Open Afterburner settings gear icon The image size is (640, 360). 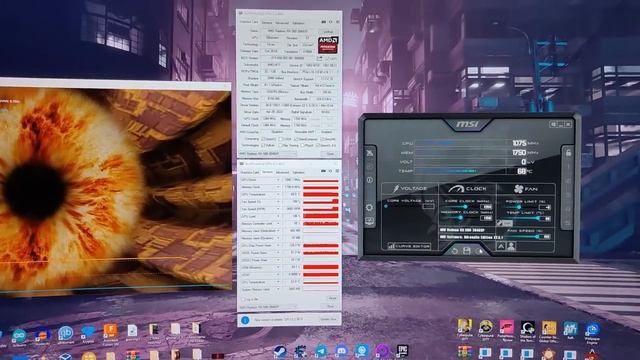[x=369, y=207]
